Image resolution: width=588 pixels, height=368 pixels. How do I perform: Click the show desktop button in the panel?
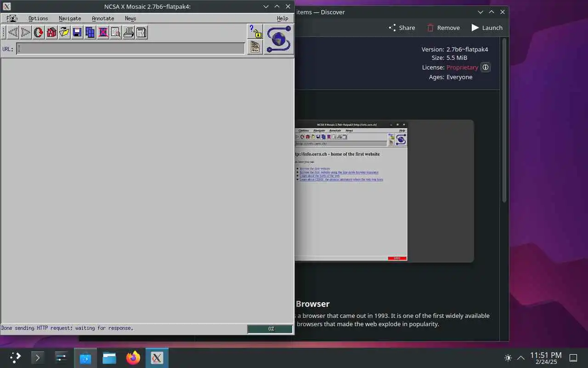(x=573, y=358)
